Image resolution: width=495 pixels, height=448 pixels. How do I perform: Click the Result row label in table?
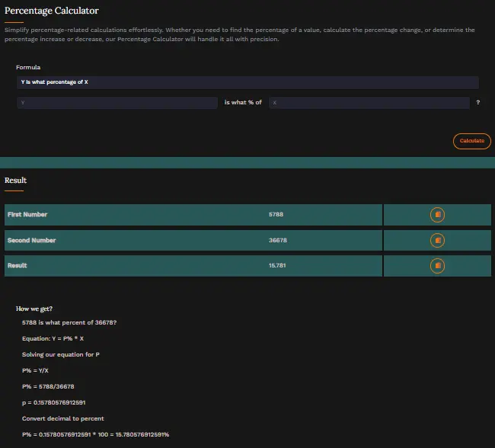tap(17, 266)
